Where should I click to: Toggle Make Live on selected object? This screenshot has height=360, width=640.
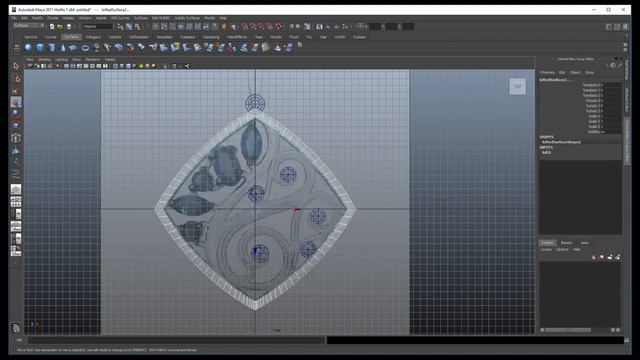coord(279,27)
